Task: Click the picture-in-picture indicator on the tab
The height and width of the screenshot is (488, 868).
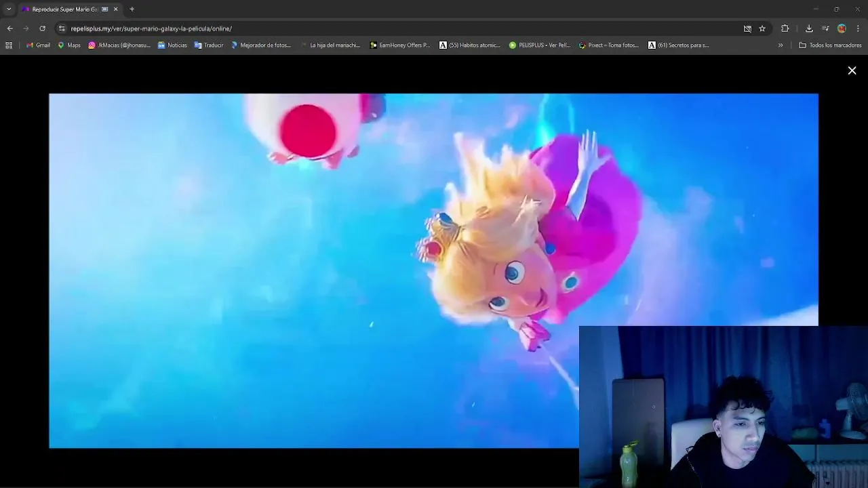Action: click(104, 9)
